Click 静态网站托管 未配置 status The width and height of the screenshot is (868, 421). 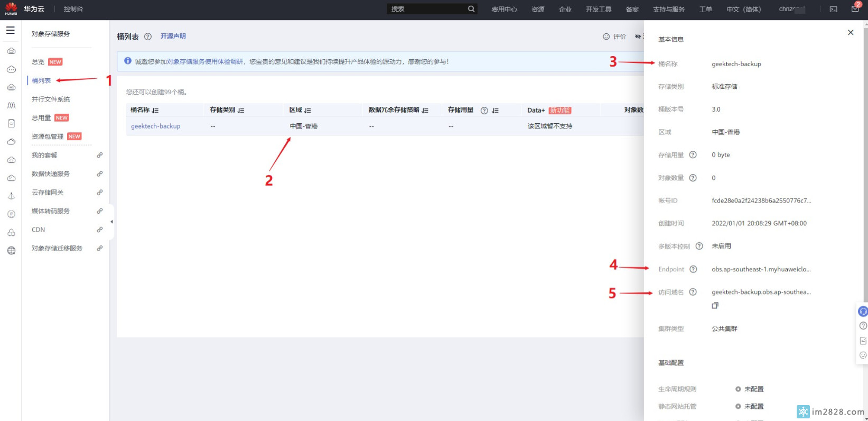pyautogui.click(x=750, y=406)
